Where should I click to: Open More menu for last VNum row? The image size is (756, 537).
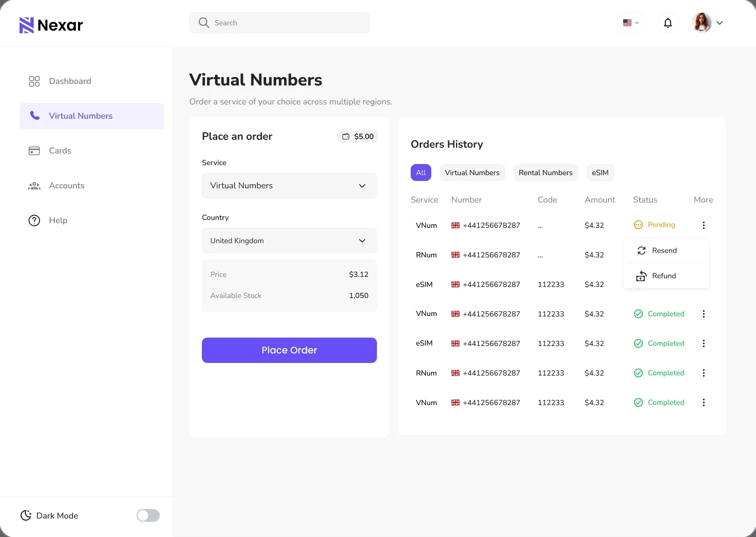point(704,402)
